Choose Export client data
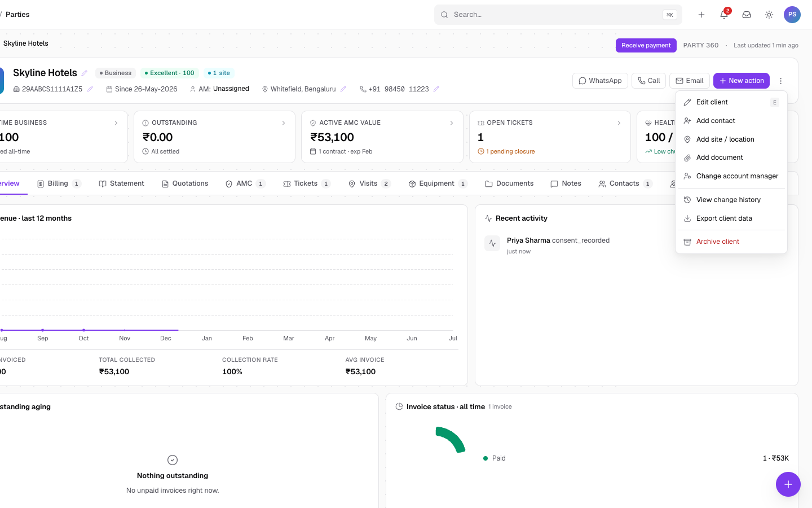The width and height of the screenshot is (812, 508). click(731, 218)
